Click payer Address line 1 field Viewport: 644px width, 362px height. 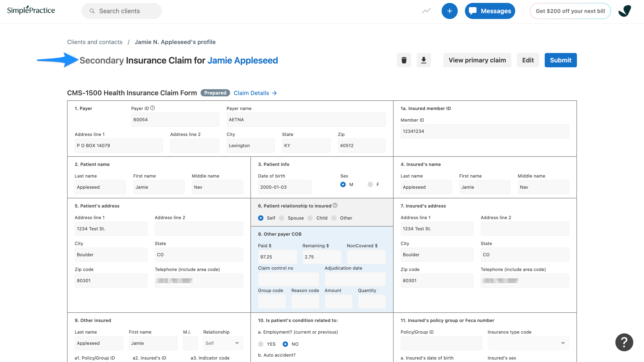click(x=119, y=146)
